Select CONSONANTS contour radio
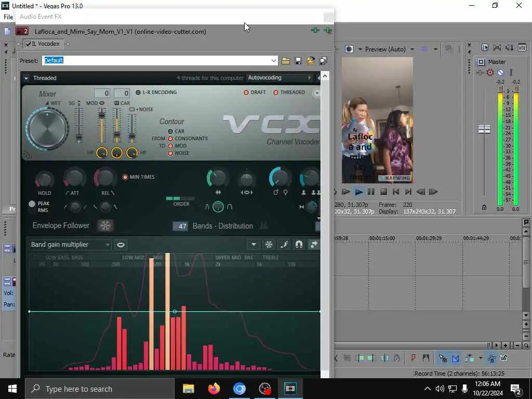This screenshot has width=532, height=399. click(x=170, y=138)
